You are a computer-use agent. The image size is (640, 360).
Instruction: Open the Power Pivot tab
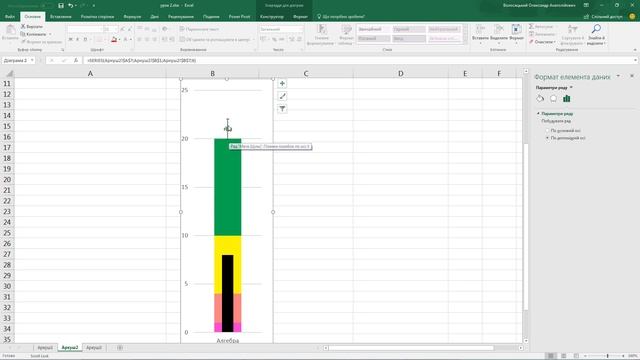[x=239, y=17]
